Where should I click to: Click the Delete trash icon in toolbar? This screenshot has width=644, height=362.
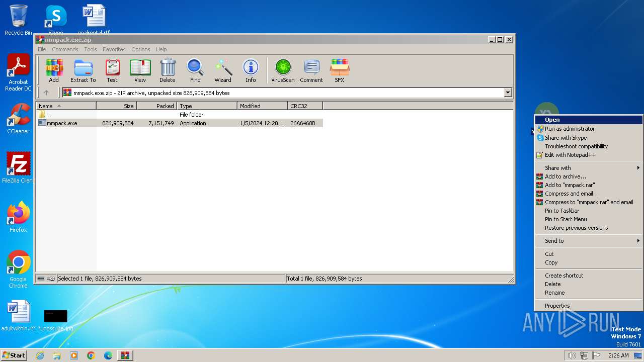[x=168, y=71]
